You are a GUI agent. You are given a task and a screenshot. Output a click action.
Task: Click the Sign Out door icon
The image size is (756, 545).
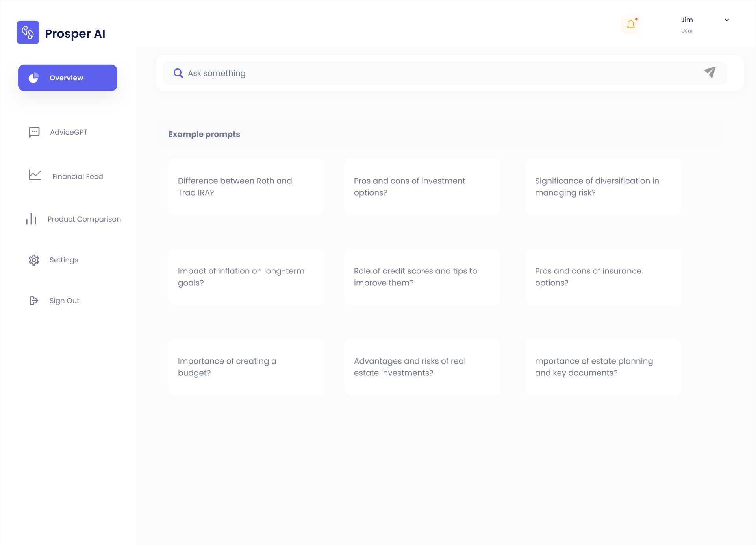[x=34, y=301]
